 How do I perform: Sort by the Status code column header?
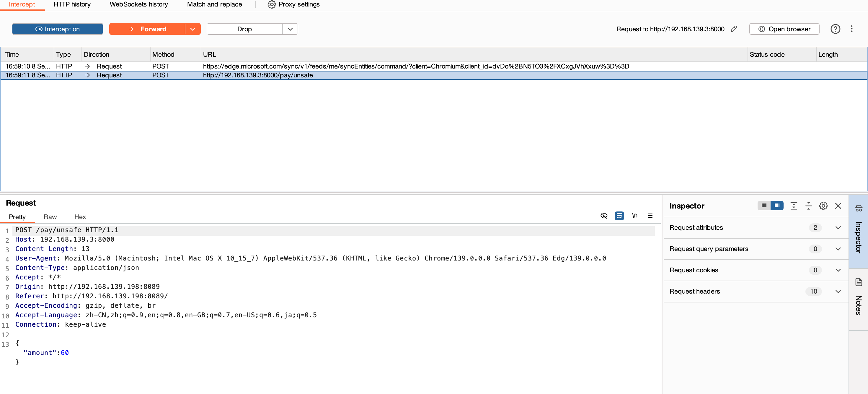click(781, 54)
